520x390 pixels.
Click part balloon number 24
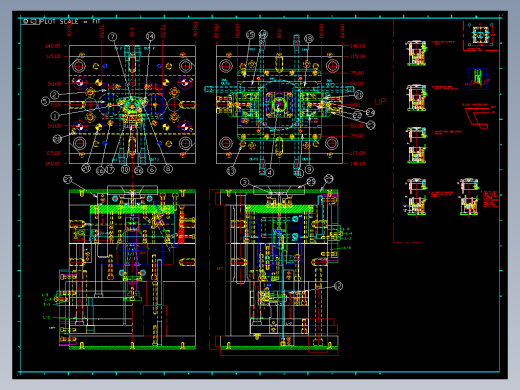370,112
